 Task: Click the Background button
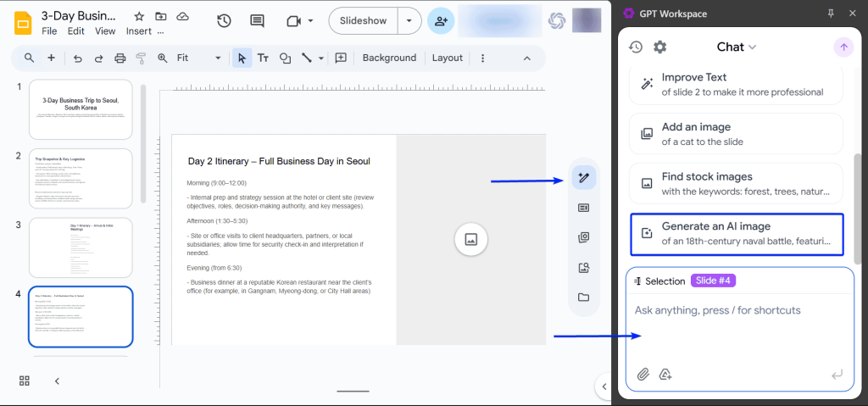(x=389, y=58)
